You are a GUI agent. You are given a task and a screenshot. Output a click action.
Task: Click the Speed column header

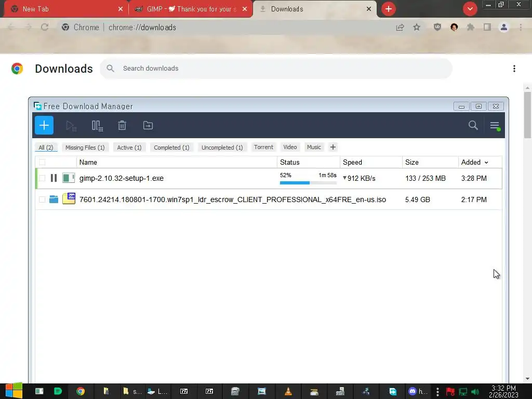click(x=371, y=162)
